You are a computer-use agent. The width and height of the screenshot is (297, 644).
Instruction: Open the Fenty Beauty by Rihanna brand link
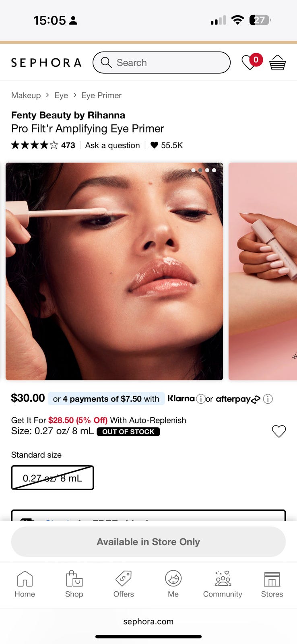[68, 115]
